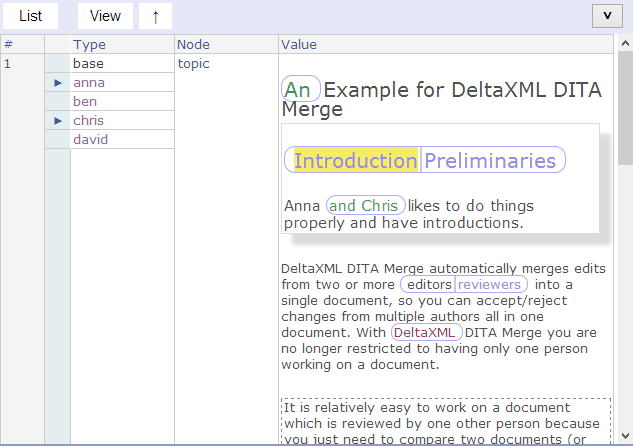Select the chris type row
Screen dimensions: 633x446
click(122, 120)
